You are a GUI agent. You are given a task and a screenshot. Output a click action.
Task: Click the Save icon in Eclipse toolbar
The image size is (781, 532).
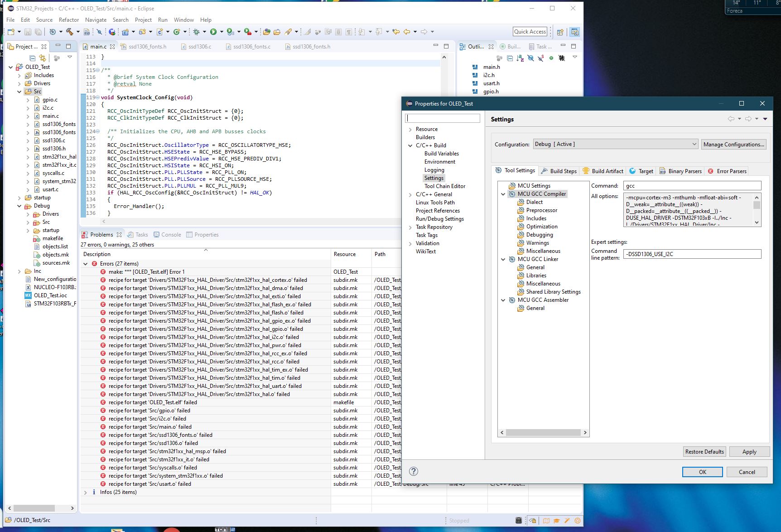click(x=28, y=32)
